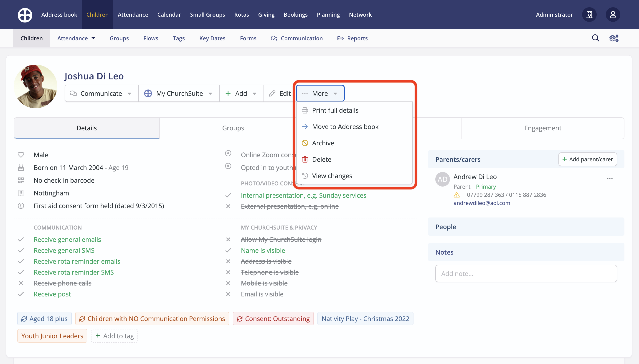The image size is (639, 364).
Task: Expand the Communicate dropdown
Action: point(101,93)
